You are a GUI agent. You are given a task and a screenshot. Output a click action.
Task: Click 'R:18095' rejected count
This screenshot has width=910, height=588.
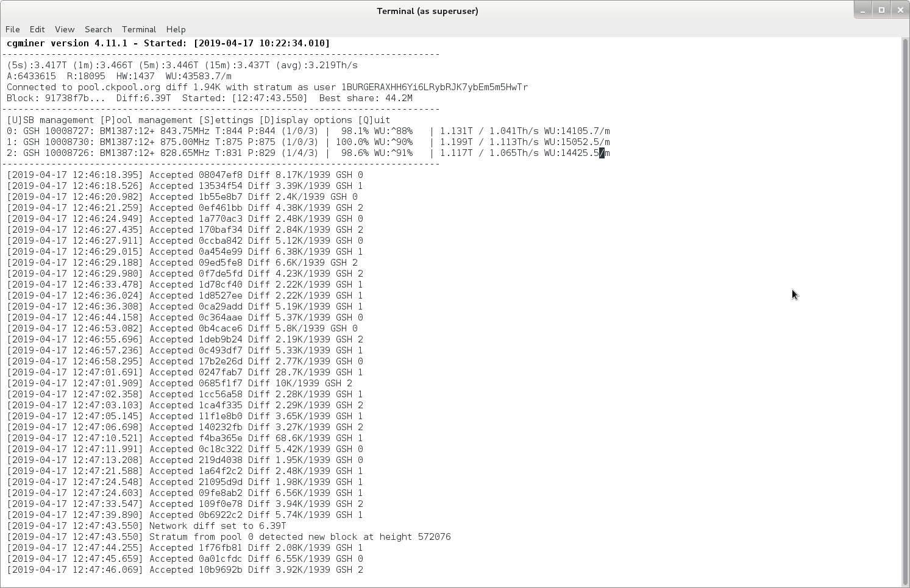click(x=86, y=76)
